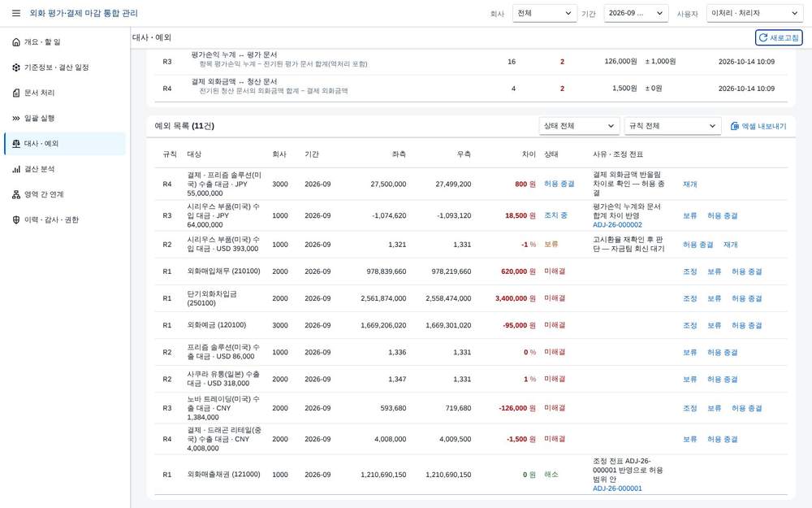
Task: Click 허용 종결 for 시리우스 부품 USD 393,000 row
Action: click(x=698, y=245)
